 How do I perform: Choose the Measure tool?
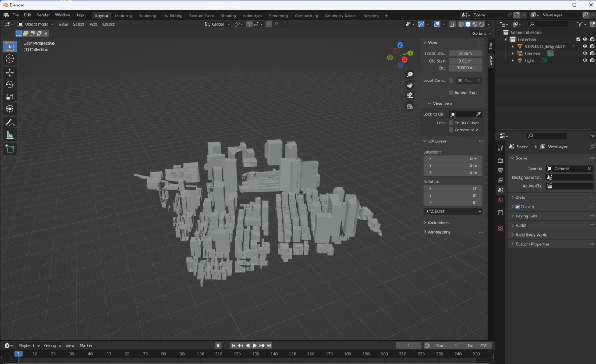(x=10, y=135)
